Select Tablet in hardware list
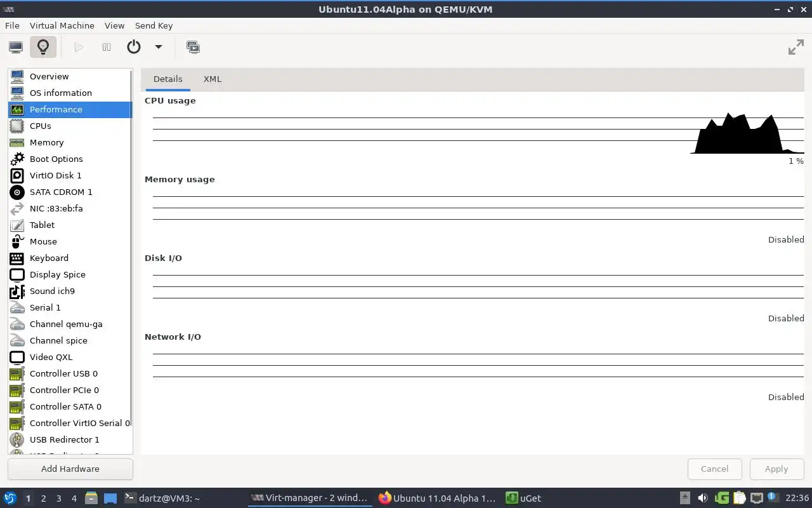This screenshot has width=812, height=508. coord(69,225)
